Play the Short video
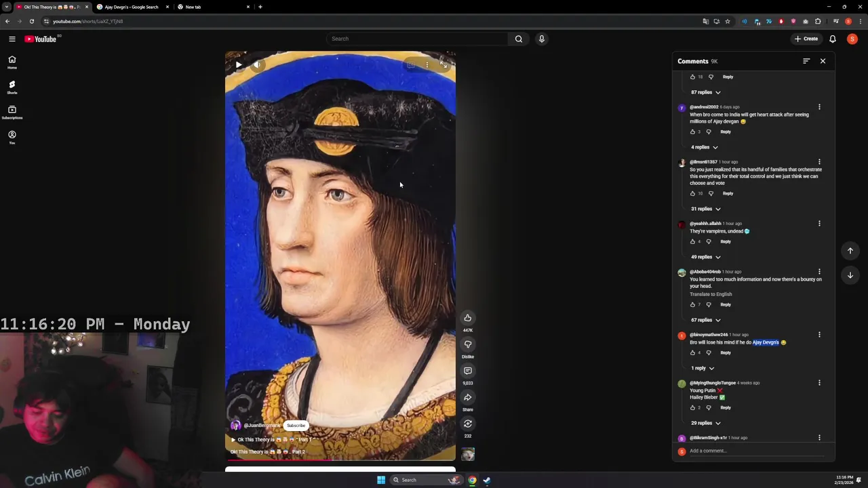Image resolution: width=868 pixels, height=488 pixels. coord(239,65)
